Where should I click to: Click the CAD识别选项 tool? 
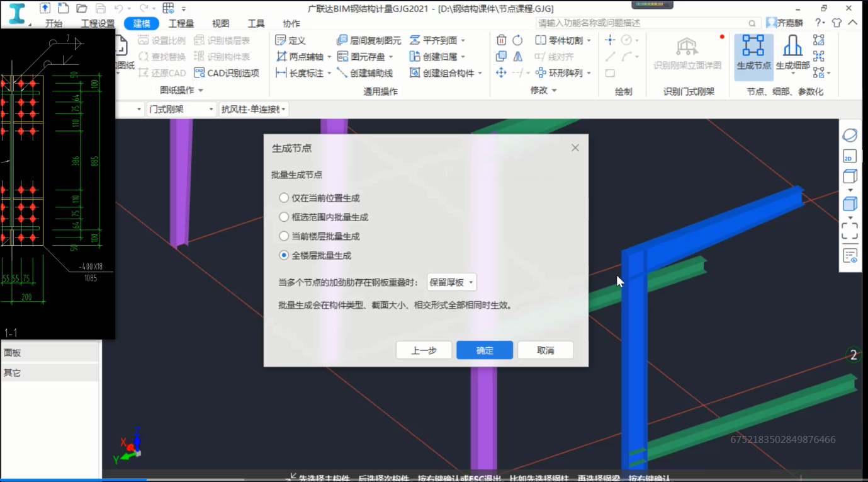point(227,73)
